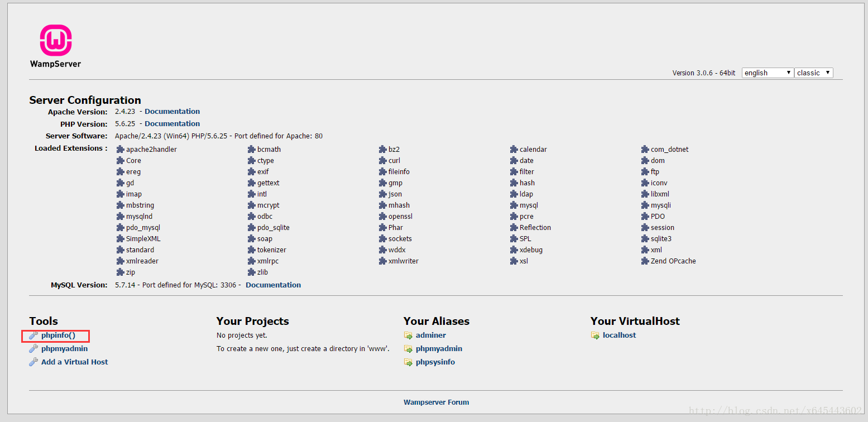The image size is (868, 422).
Task: Click the Reflection extension name
Action: (x=535, y=228)
